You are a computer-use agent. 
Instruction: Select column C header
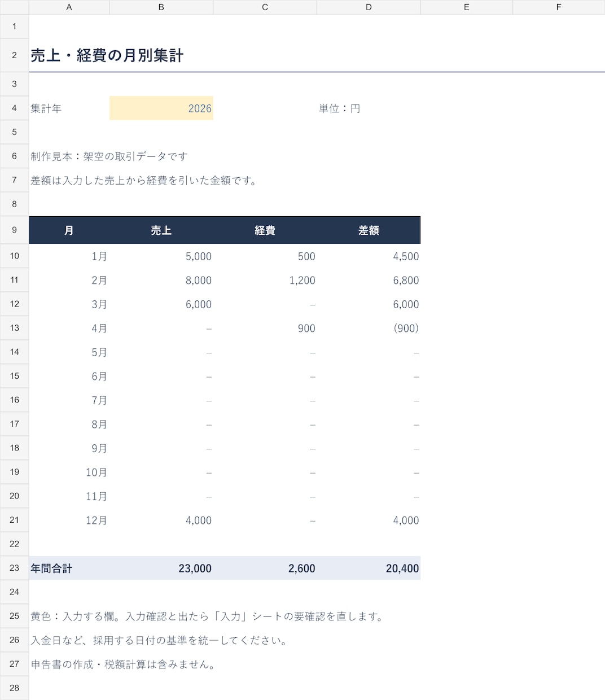click(265, 7)
